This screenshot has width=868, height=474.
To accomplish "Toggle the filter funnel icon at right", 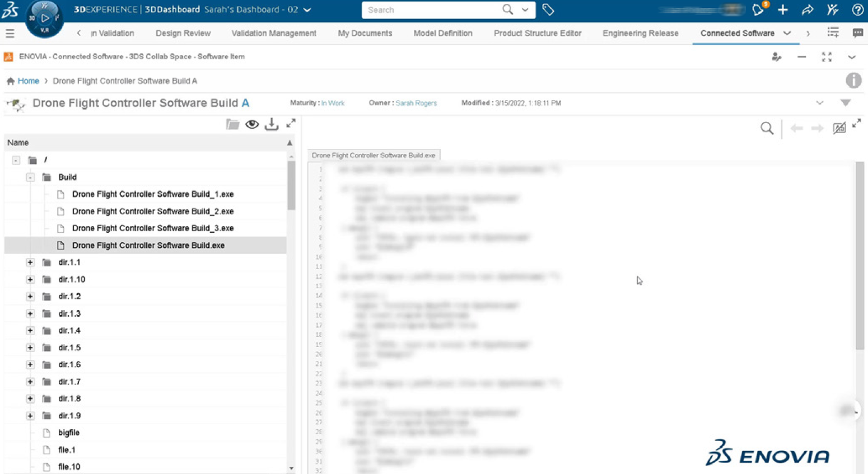I will click(x=845, y=103).
